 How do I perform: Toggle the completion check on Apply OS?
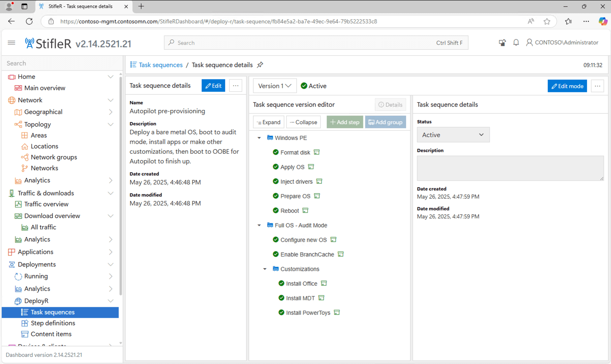(x=275, y=166)
